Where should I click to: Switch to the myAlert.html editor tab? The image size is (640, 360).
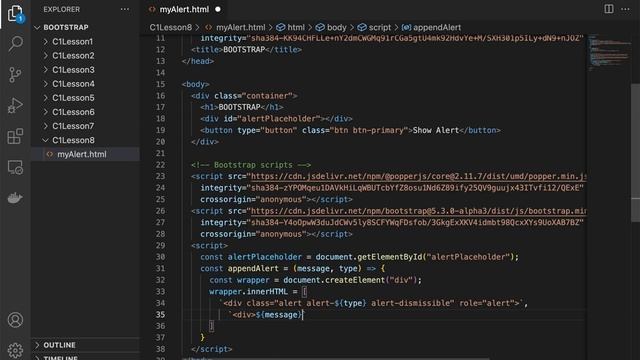[x=184, y=9]
